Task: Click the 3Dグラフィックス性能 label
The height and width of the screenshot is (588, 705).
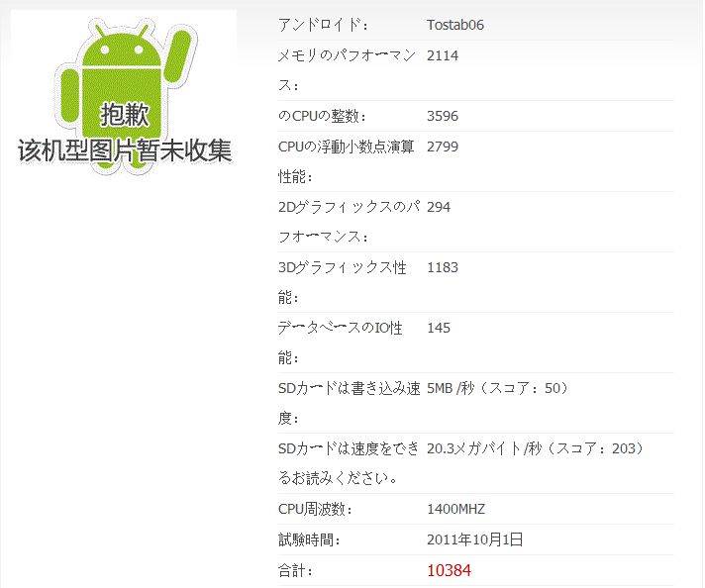Action: tap(343, 282)
